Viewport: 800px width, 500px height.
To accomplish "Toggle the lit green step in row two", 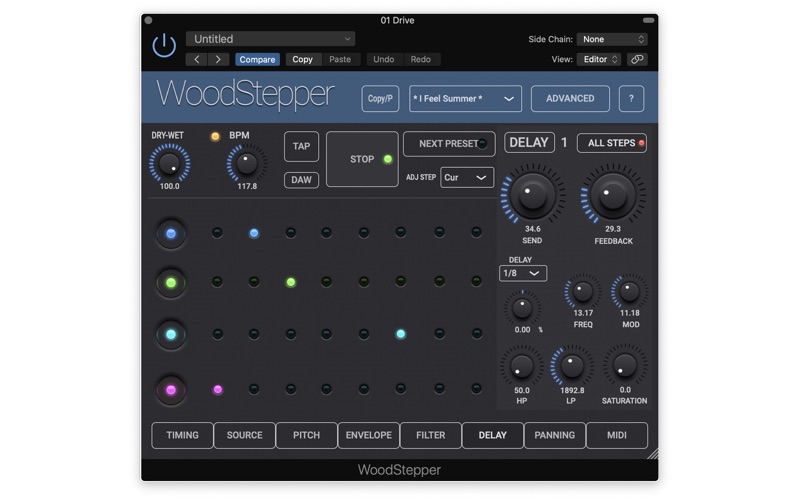I will (291, 282).
